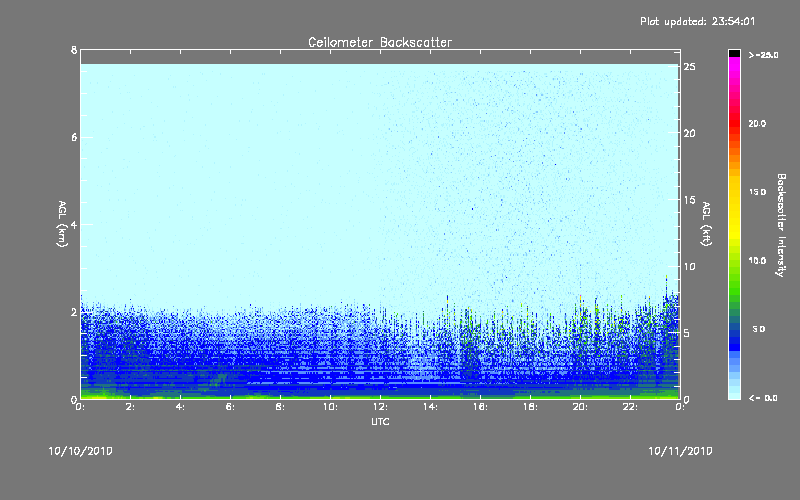Click the 25 tick on the kft axis
The width and height of the screenshot is (800, 500).
(x=690, y=67)
